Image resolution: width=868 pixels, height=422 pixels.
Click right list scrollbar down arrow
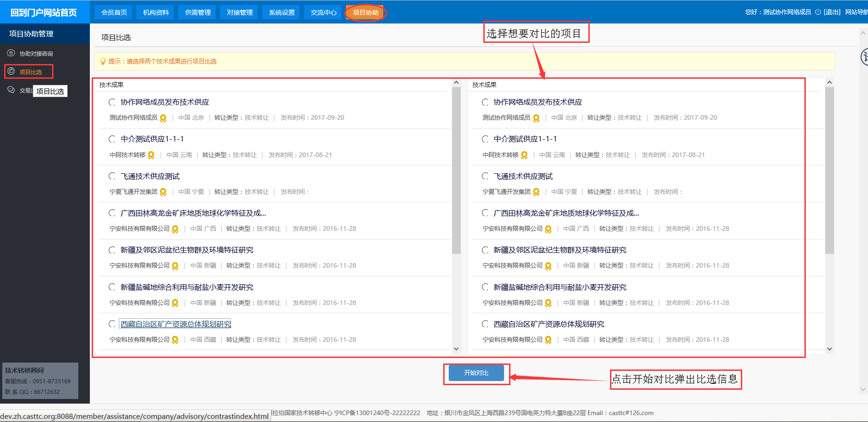pyautogui.click(x=829, y=349)
